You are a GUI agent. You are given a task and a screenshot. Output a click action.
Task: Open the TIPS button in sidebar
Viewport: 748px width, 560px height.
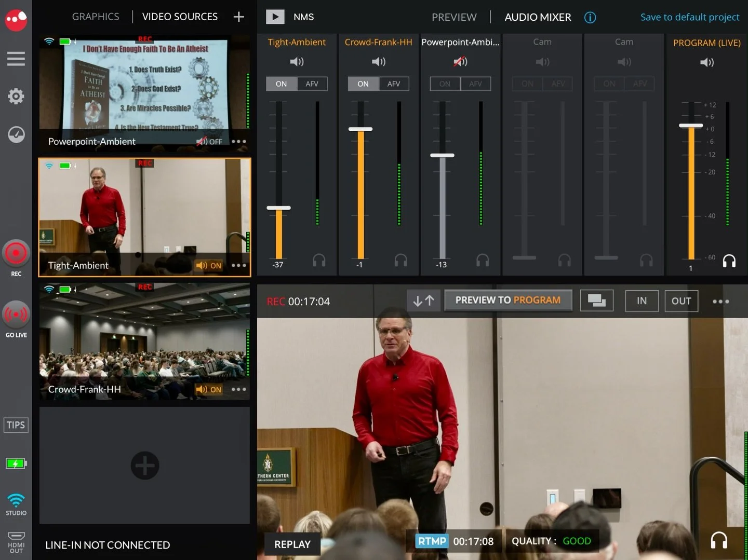pos(16,425)
